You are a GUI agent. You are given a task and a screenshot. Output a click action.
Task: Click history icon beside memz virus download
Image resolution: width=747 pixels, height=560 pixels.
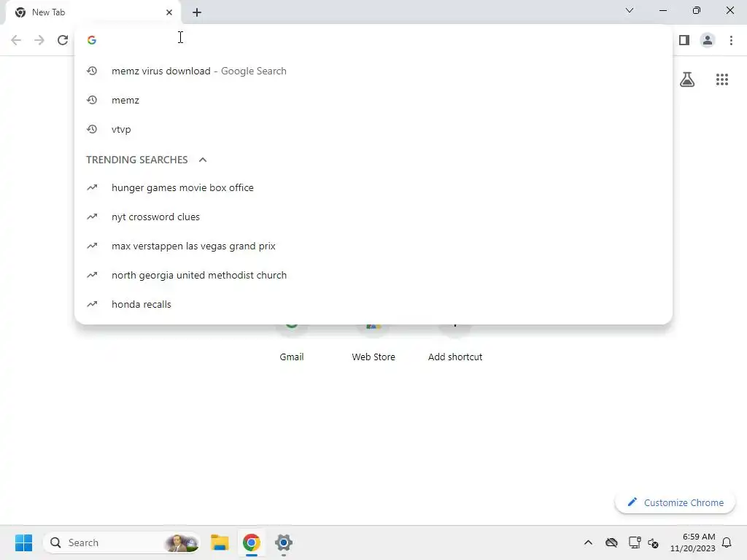(92, 71)
